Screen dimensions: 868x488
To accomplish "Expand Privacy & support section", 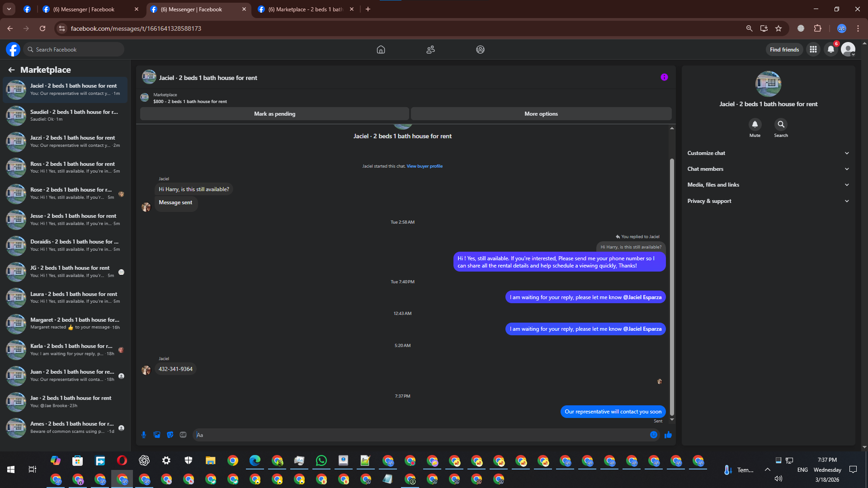I will point(768,201).
